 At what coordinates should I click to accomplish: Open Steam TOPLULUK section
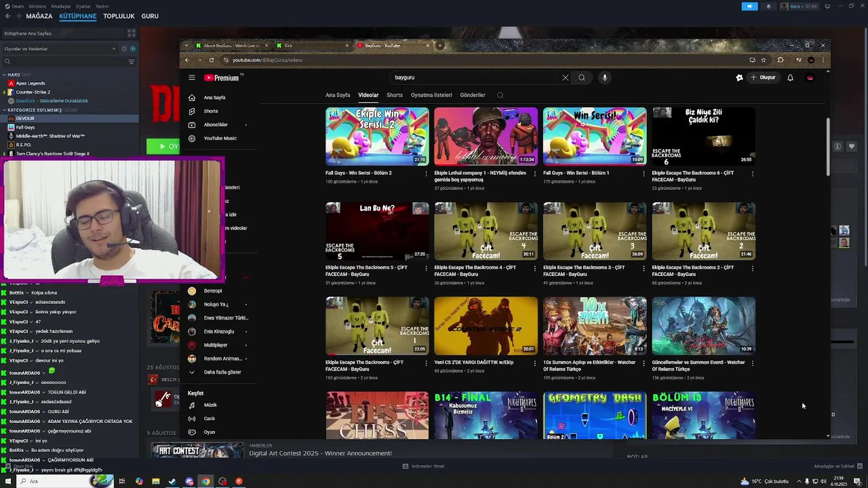119,16
